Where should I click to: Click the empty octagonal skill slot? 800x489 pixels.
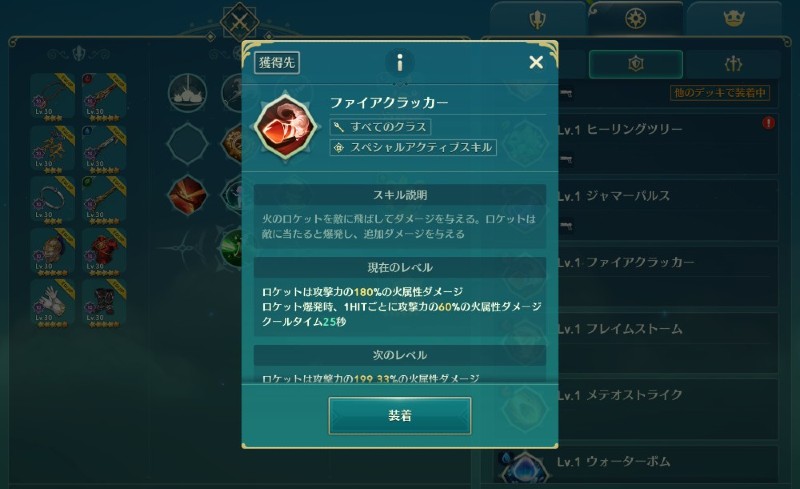pos(187,143)
